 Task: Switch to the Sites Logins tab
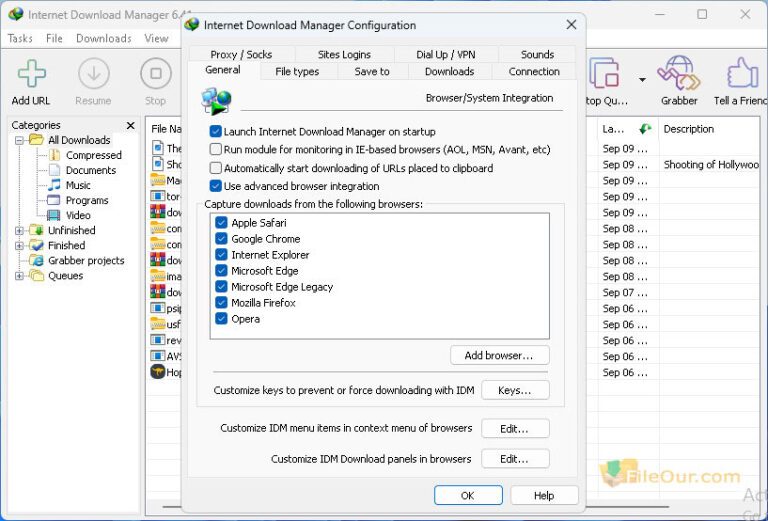[x=344, y=54]
